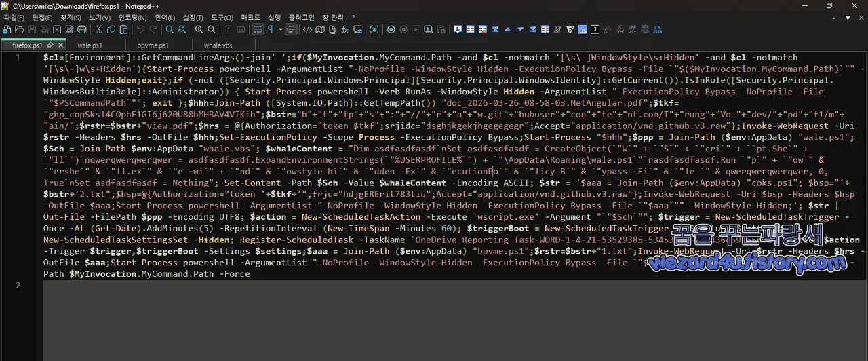Click the black J plugin icon

(595, 30)
